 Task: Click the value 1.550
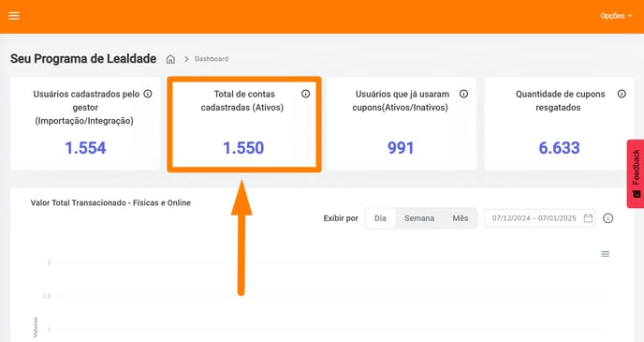(243, 148)
